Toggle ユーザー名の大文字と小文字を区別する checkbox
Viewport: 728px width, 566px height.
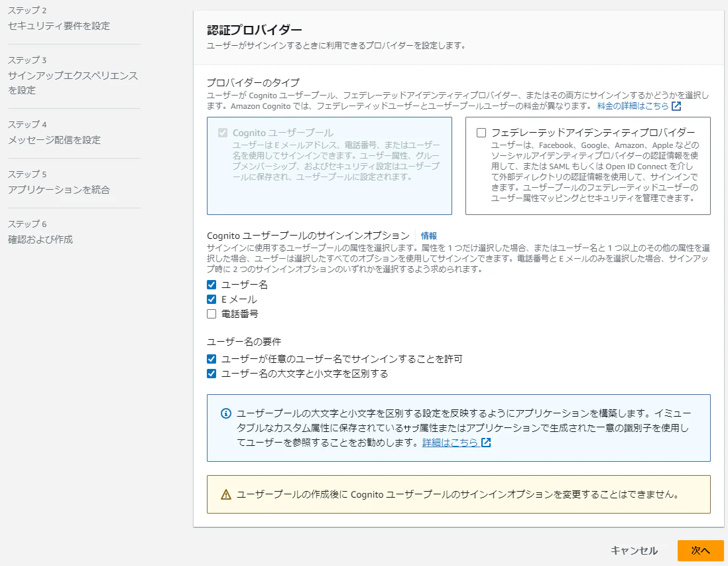pyautogui.click(x=212, y=374)
